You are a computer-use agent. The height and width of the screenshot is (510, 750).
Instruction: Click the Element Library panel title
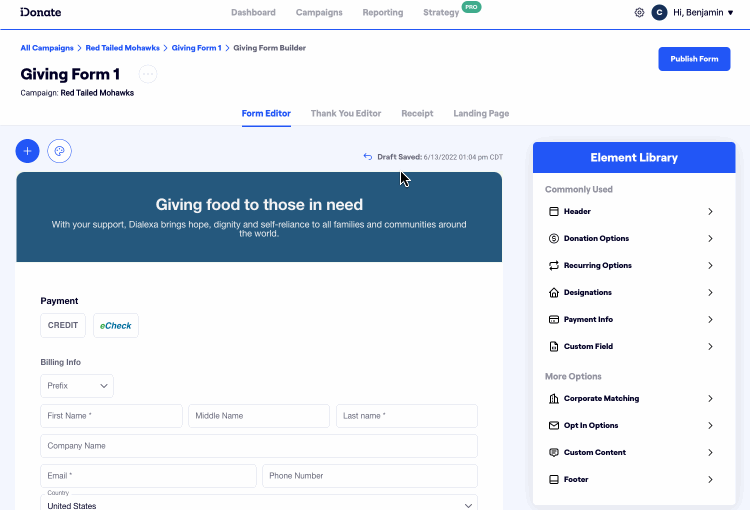[634, 157]
